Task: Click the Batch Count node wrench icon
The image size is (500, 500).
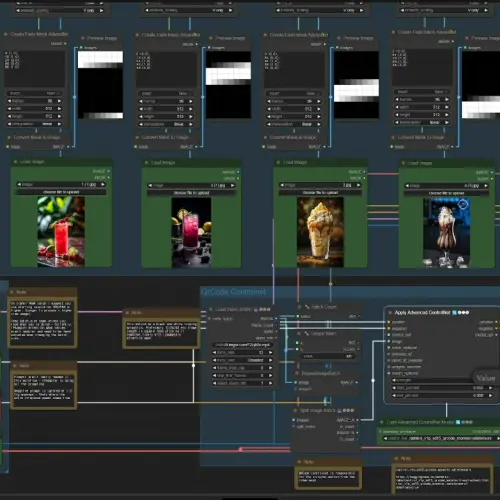Action: [307, 307]
